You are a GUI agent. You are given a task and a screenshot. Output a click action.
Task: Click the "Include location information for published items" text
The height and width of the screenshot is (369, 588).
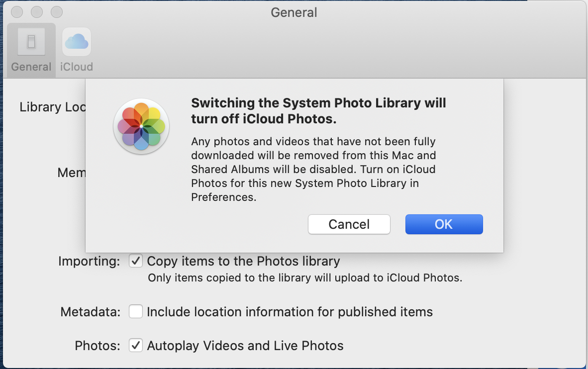point(290,312)
